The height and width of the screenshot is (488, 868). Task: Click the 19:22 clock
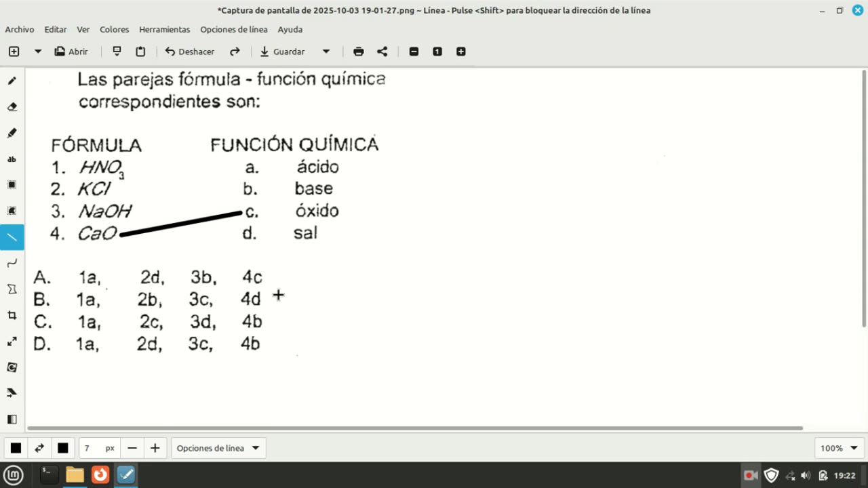[844, 475]
